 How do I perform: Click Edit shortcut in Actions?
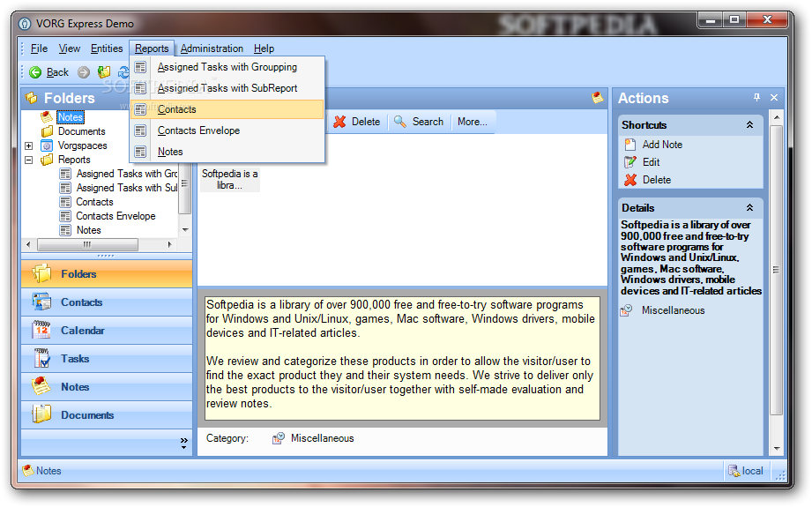(x=642, y=162)
